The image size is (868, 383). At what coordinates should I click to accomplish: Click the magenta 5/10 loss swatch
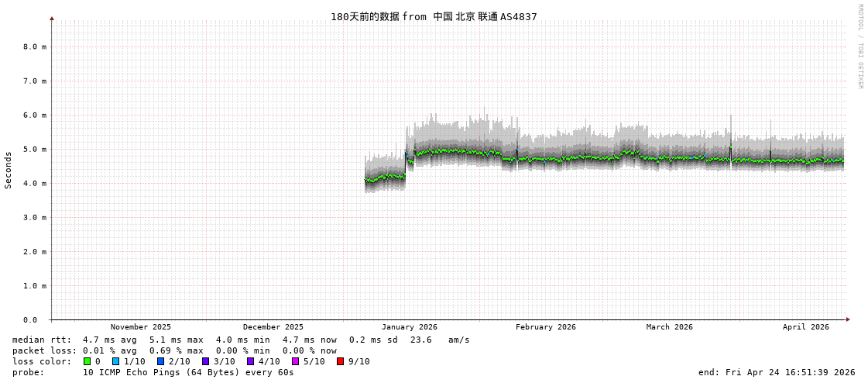click(x=295, y=361)
